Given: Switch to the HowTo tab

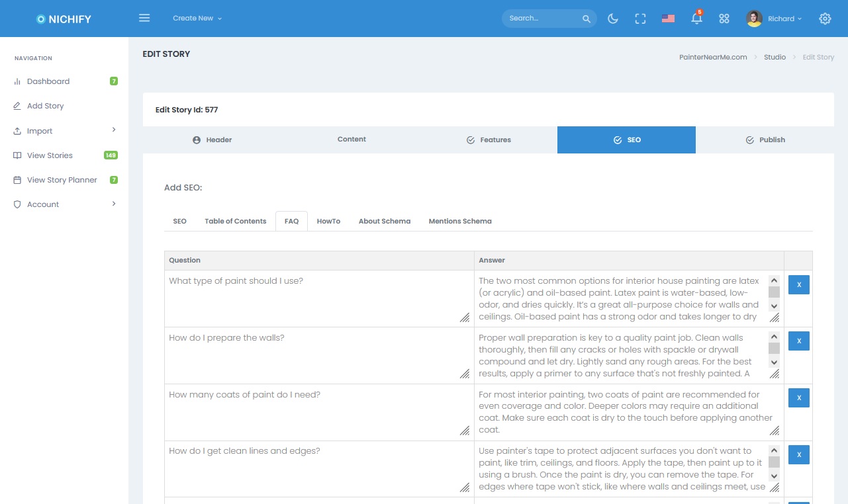Looking at the screenshot, I should [x=328, y=221].
